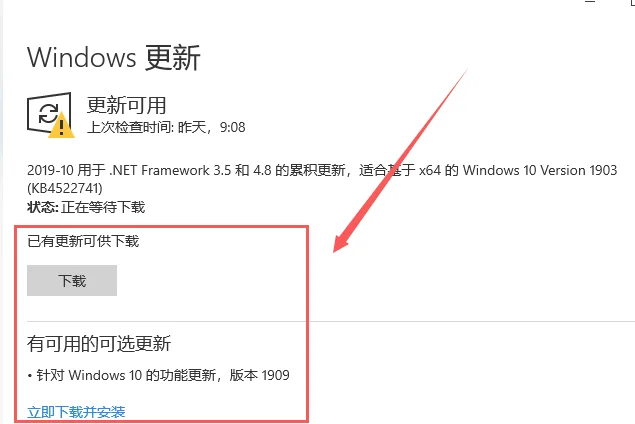Viewport: 635px width, 424px height.
Task: Click the yellow warning triangle badge
Action: (x=61, y=126)
